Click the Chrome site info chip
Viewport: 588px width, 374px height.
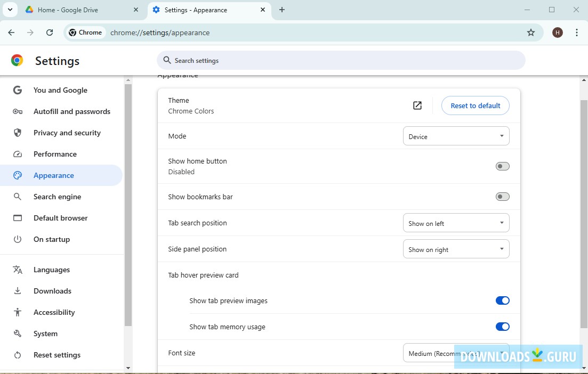(x=85, y=32)
